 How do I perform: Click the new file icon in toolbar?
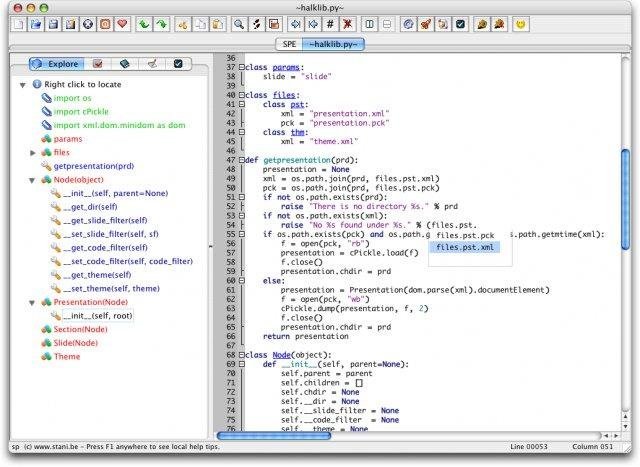[x=18, y=23]
